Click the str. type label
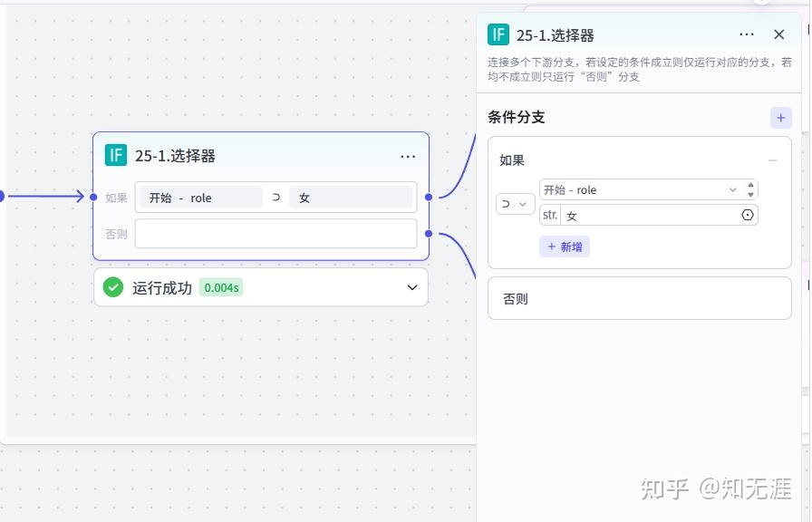The image size is (812, 522). pyautogui.click(x=550, y=215)
